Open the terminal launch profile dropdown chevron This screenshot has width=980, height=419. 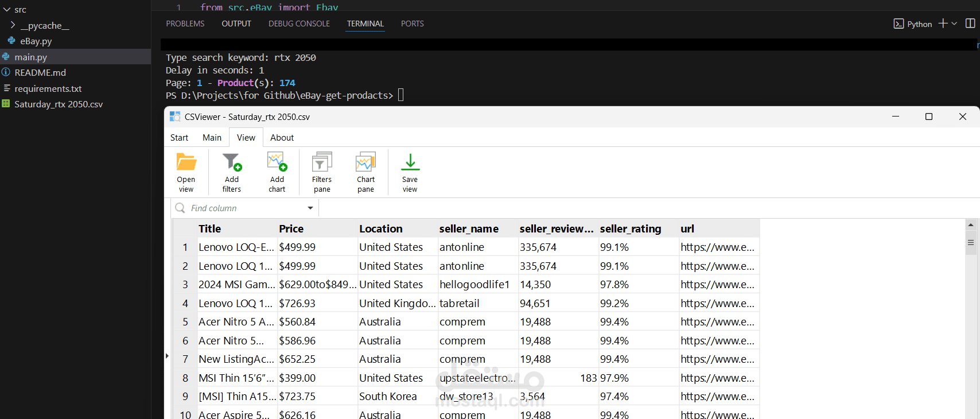point(955,24)
